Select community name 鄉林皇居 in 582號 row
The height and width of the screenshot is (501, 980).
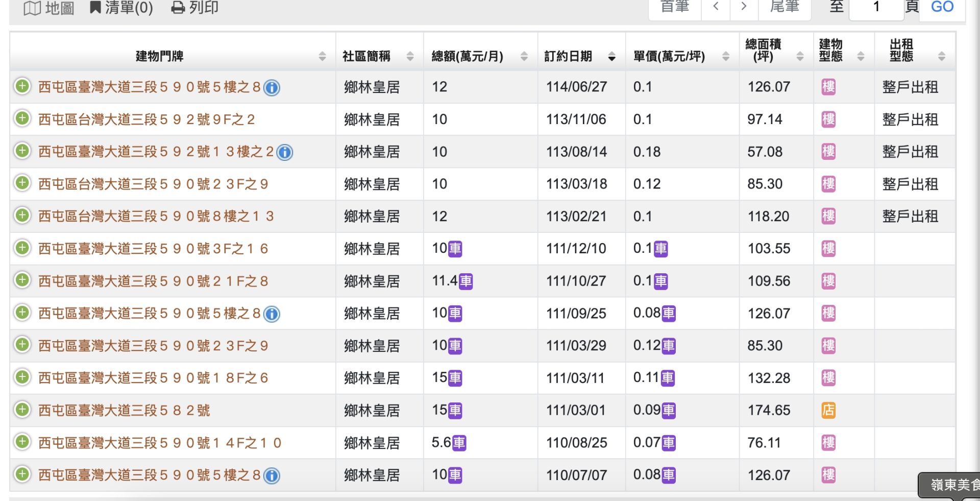click(372, 411)
